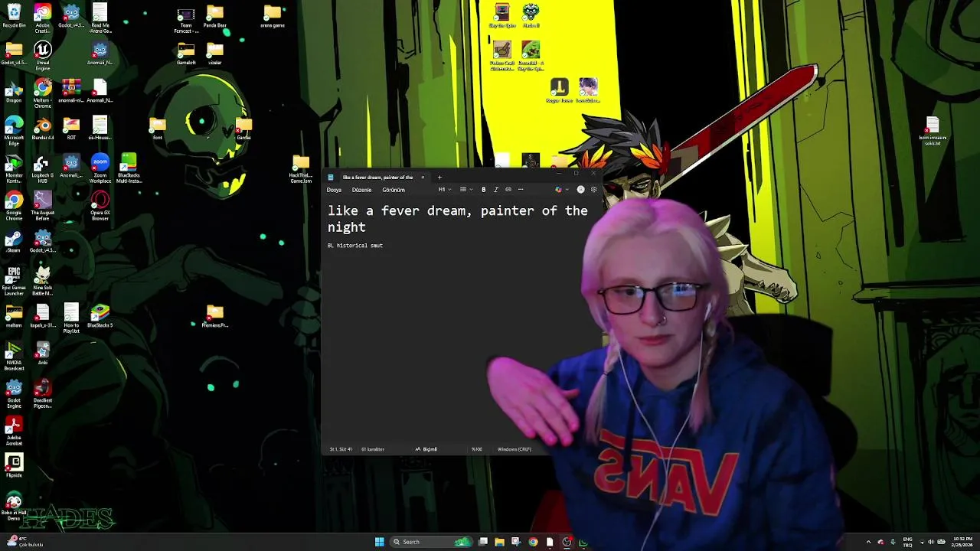The width and height of the screenshot is (980, 551).
Task: Select the Steam desktop icon
Action: tap(14, 241)
